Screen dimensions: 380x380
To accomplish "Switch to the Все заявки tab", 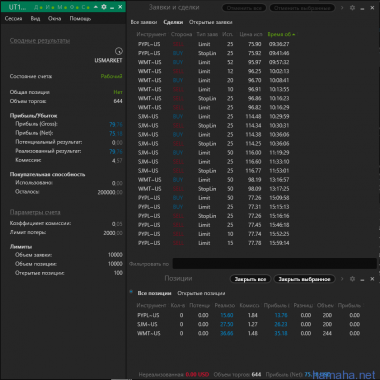I will coord(144,22).
